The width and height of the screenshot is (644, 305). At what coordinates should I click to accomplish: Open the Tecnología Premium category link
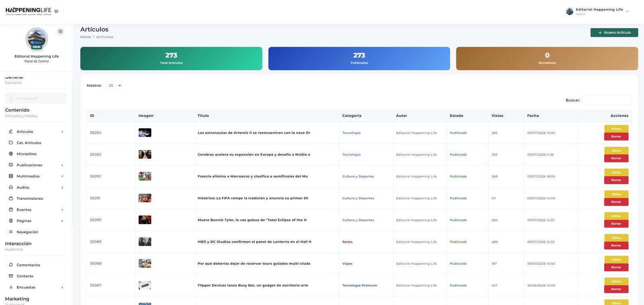[x=360, y=285]
